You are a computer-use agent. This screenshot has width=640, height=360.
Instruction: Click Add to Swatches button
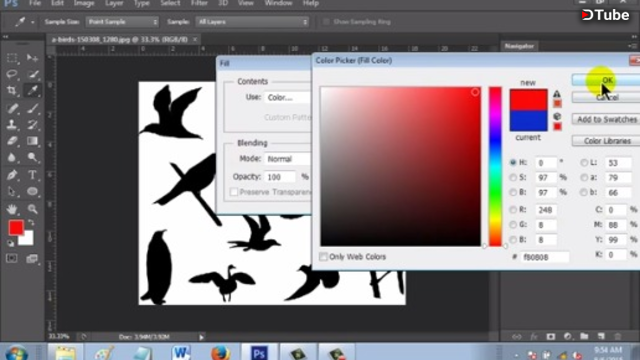pyautogui.click(x=606, y=119)
